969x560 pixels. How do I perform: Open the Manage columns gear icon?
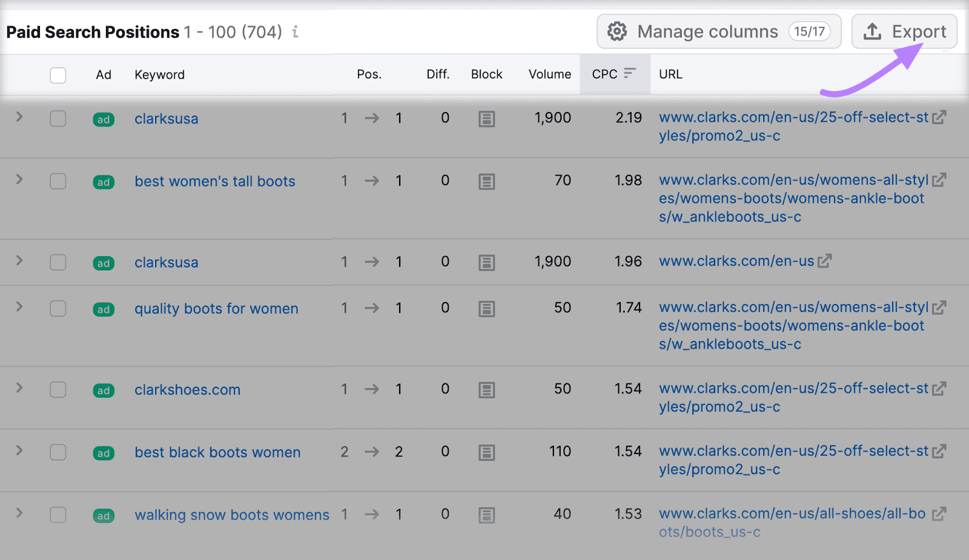pyautogui.click(x=617, y=31)
